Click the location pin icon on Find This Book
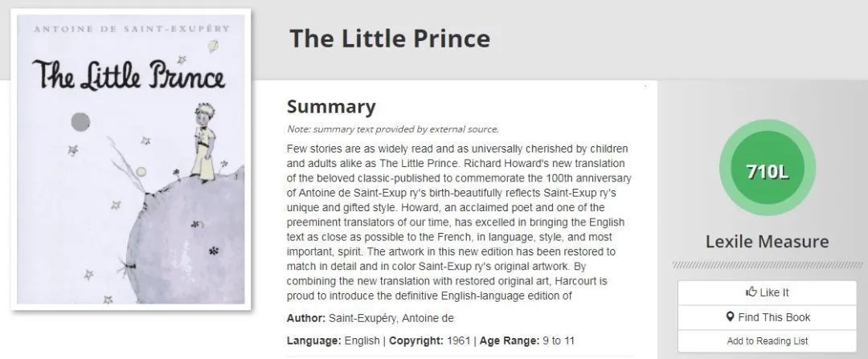 731,317
